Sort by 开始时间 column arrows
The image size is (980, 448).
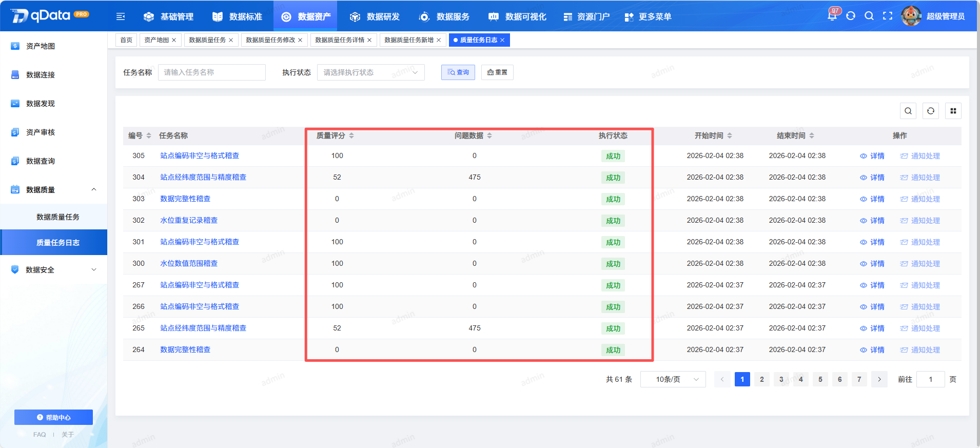click(x=730, y=135)
